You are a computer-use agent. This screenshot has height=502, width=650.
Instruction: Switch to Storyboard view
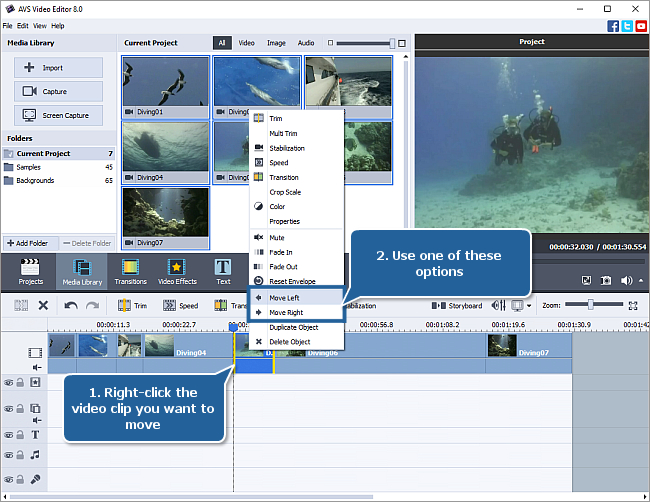[457, 306]
